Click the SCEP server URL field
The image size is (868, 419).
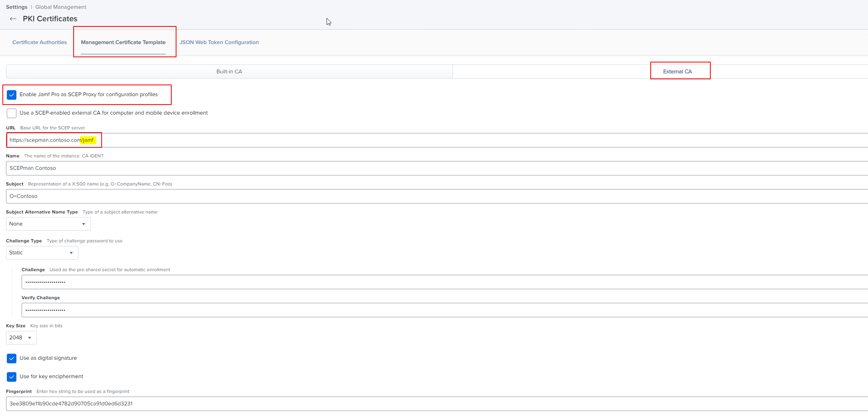tap(437, 140)
